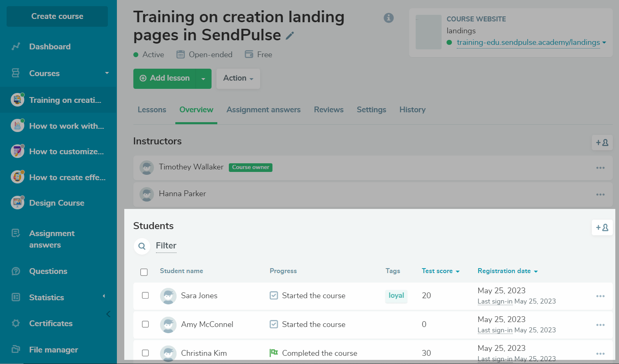This screenshot has height=364, width=619.
Task: Click the add instructor icon
Action: coord(602,143)
